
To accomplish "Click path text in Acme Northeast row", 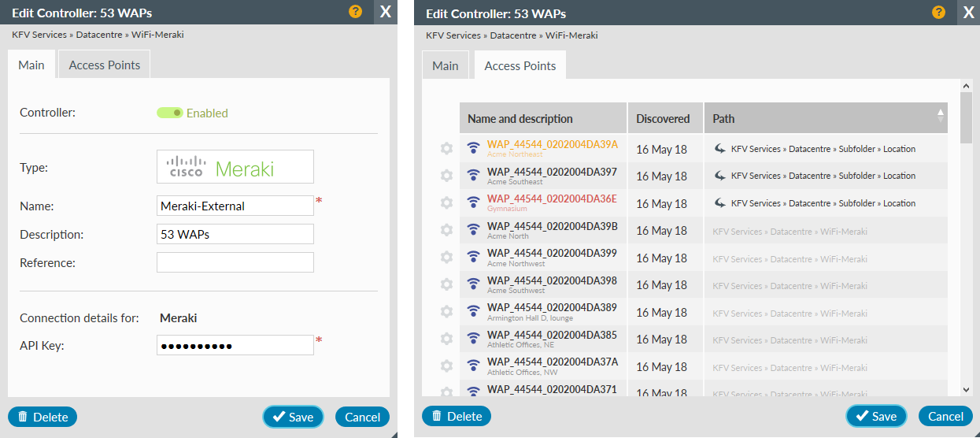I will [x=823, y=148].
